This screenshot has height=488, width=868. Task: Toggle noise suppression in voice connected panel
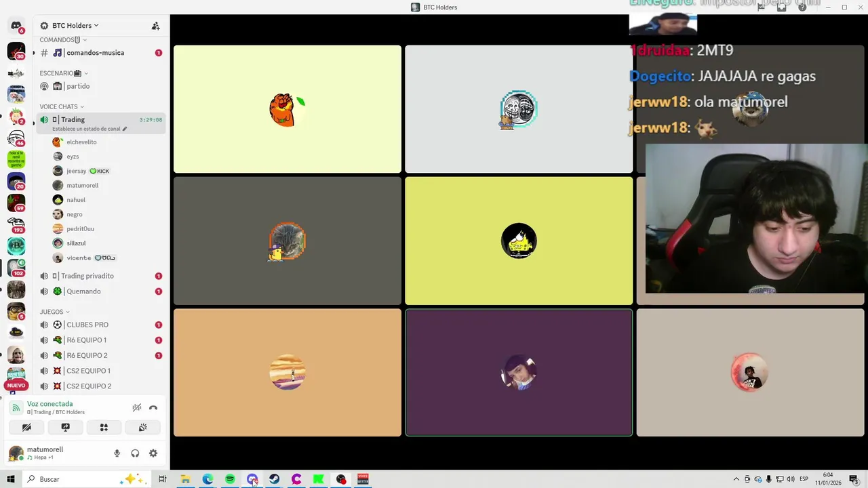(x=136, y=407)
